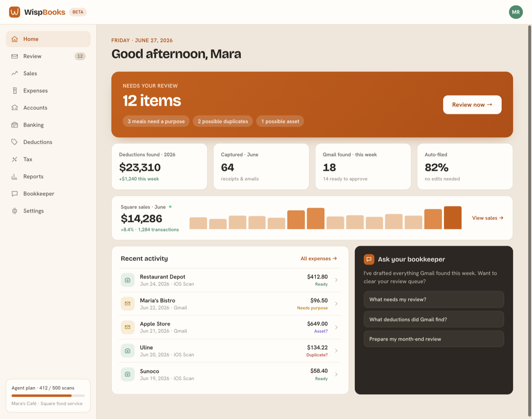Open the Deductions found 2026 card
The height and width of the screenshot is (419, 532).
coord(159,167)
